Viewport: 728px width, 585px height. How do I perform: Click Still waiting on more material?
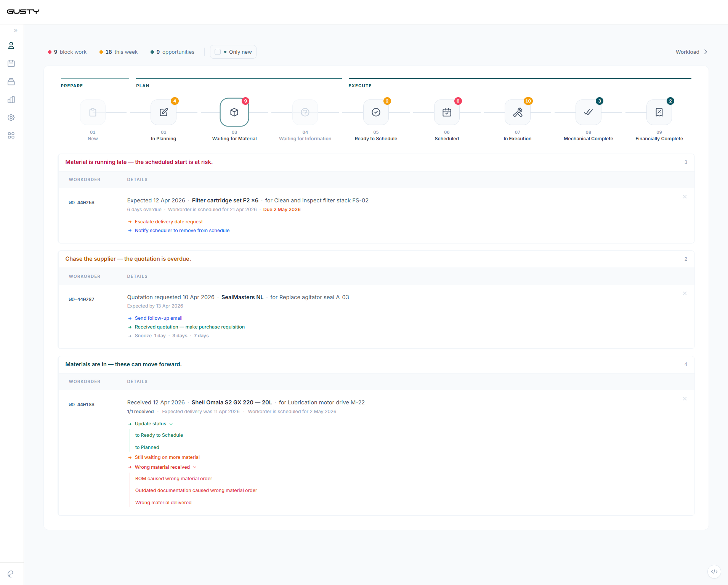(x=167, y=457)
